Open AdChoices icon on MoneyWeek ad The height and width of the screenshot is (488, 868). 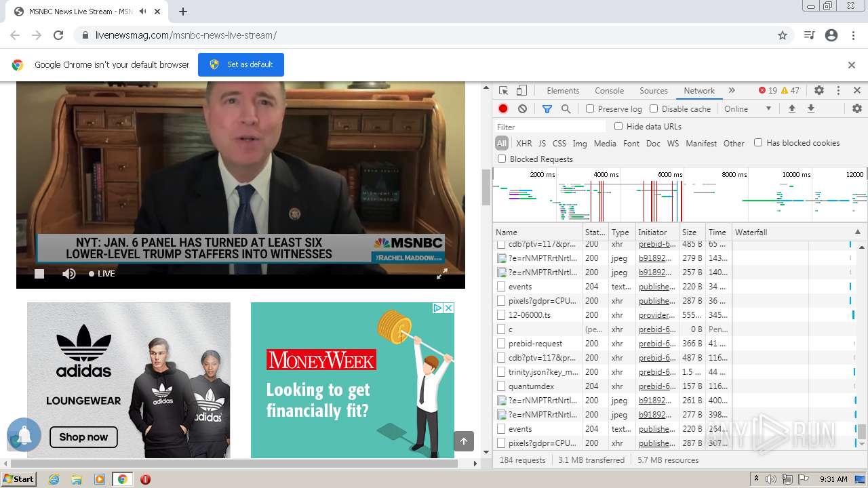tap(438, 308)
